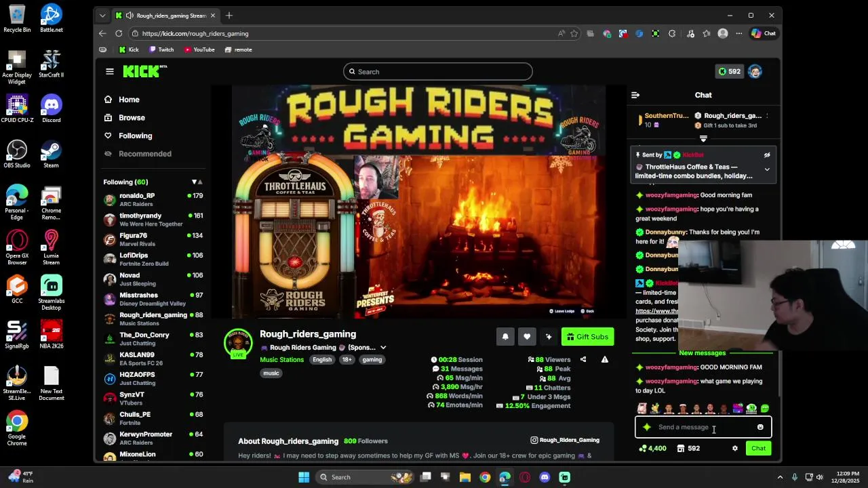This screenshot has width=868, height=488.
Task: Open The_Don_Conry channel in Following list
Action: click(153, 339)
